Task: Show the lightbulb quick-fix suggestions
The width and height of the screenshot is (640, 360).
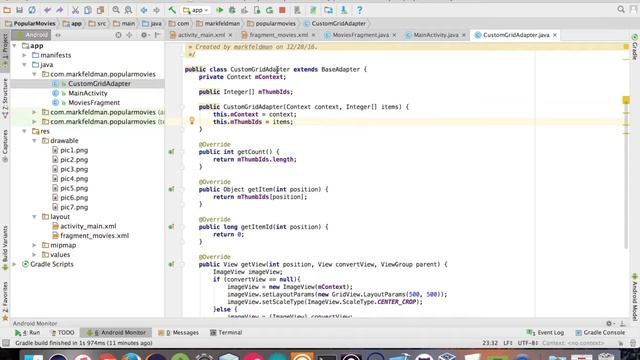Action: 192,120
